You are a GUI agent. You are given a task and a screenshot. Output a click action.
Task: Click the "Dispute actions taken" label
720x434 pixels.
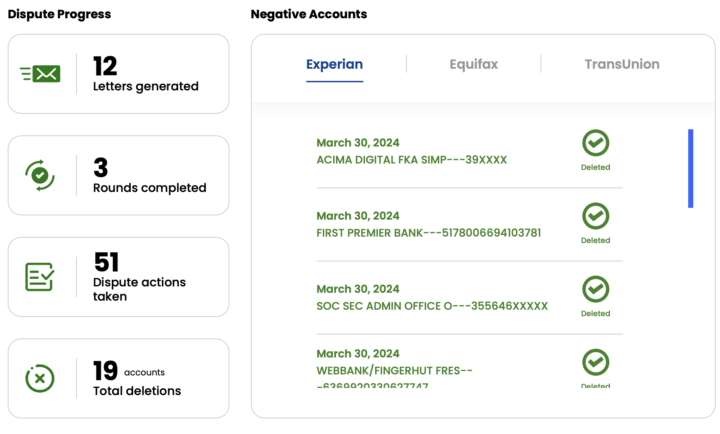(139, 289)
